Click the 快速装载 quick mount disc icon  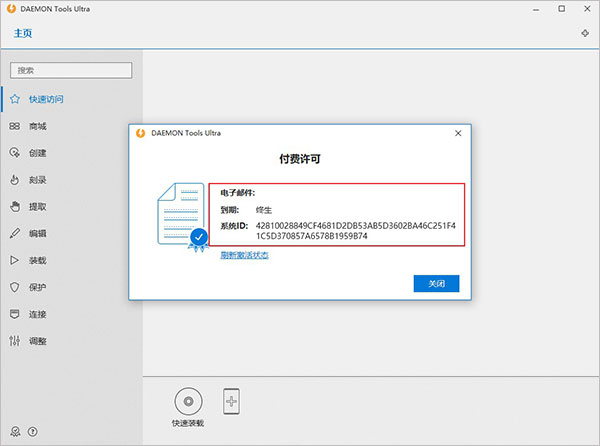pyautogui.click(x=188, y=401)
